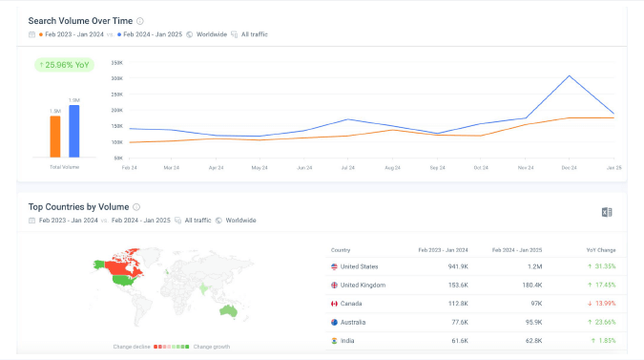Image resolution: width=644 pixels, height=360 pixels.
Task: Click the 153.6K value for United Kingdom
Action: coord(458,286)
